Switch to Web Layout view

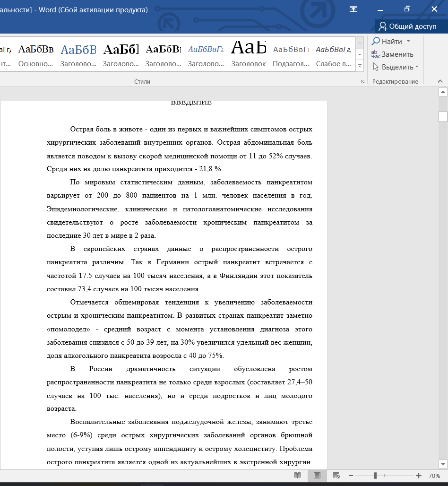(336, 475)
